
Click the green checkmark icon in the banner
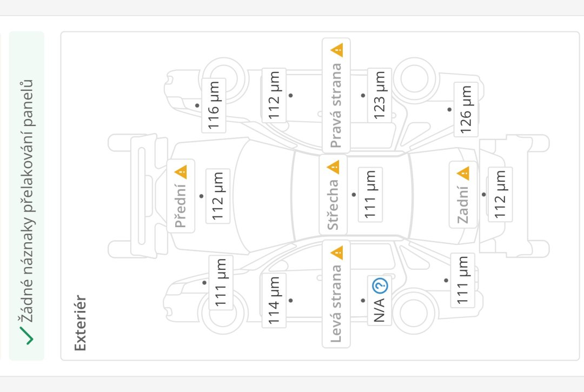(26, 336)
